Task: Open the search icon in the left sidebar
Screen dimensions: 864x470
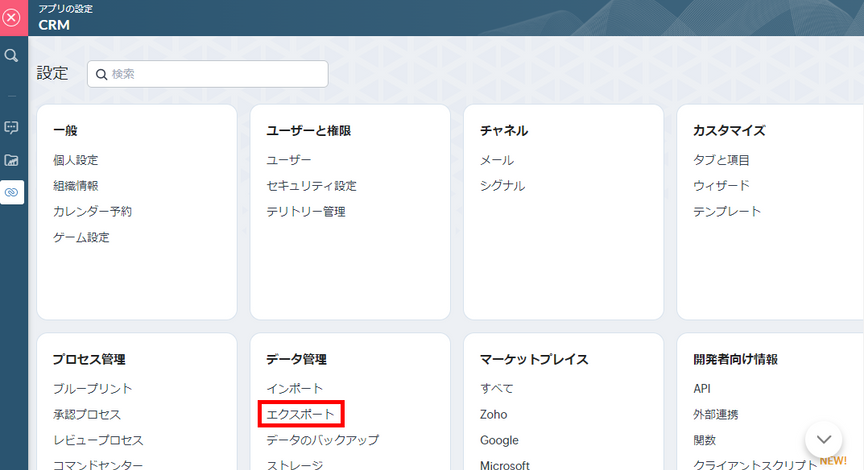Action: pos(11,56)
